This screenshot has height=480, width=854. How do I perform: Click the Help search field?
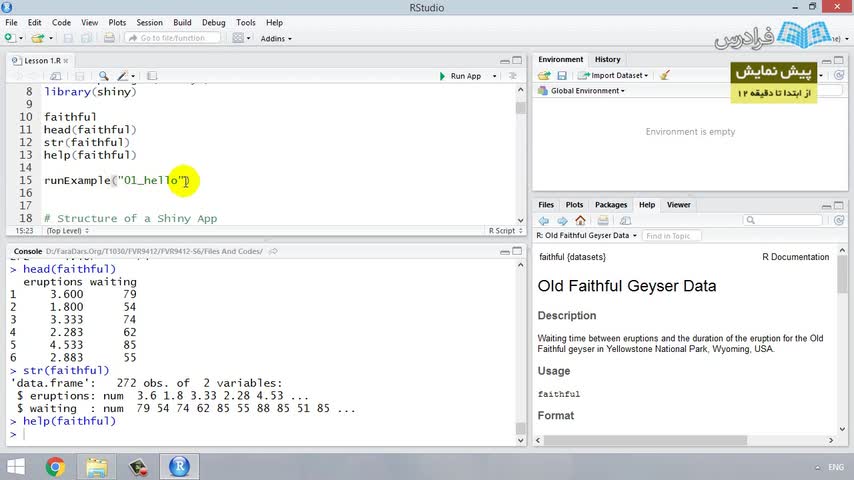click(782, 220)
